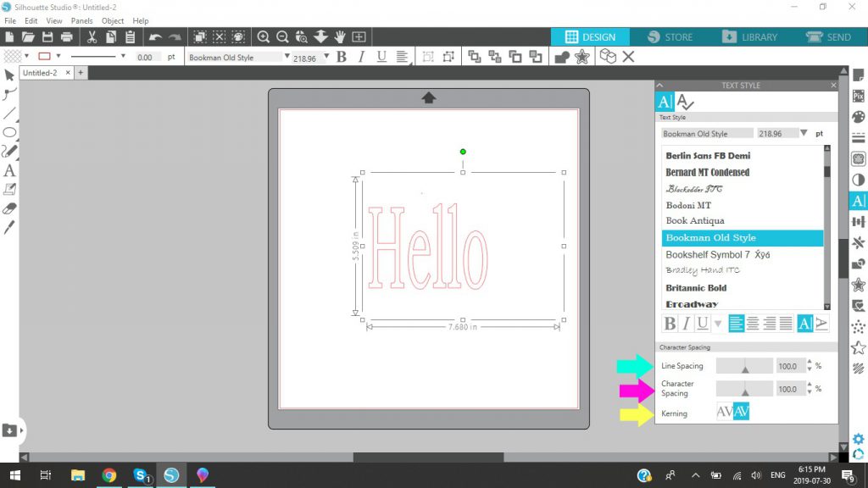Zoom out of the canvas
This screenshot has height=488, width=868.
(282, 37)
